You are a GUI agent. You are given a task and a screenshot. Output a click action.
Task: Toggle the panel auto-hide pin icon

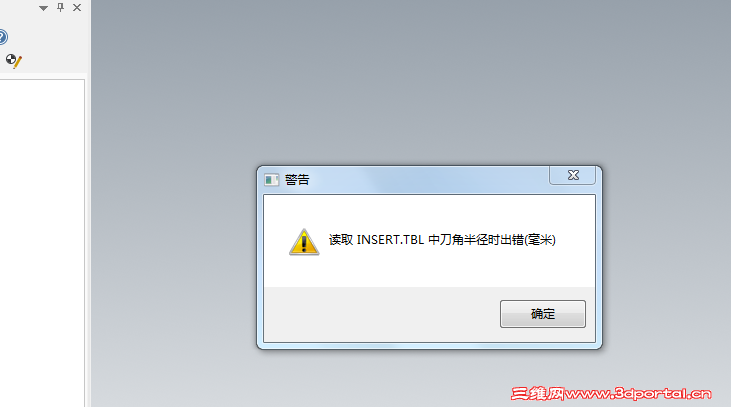[x=60, y=7]
